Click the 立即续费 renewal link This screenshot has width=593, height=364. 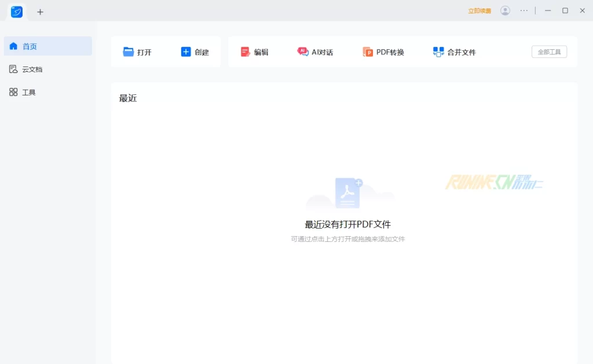click(x=479, y=11)
